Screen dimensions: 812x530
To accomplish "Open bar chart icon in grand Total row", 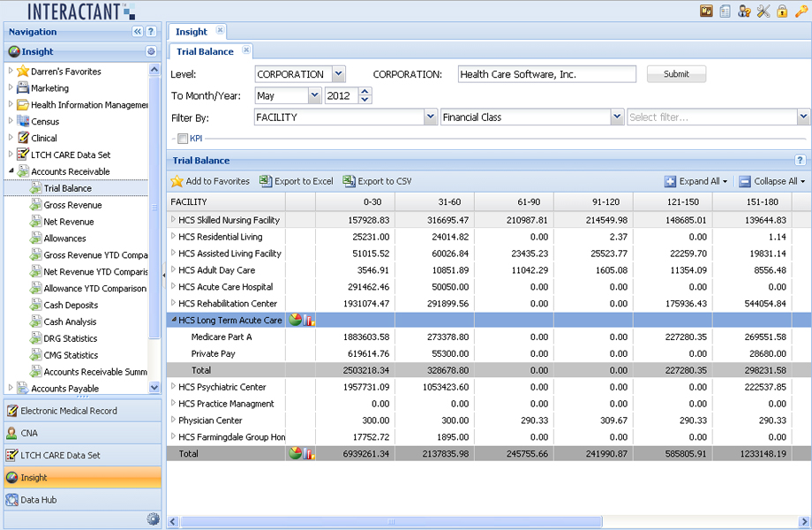I will (309, 454).
